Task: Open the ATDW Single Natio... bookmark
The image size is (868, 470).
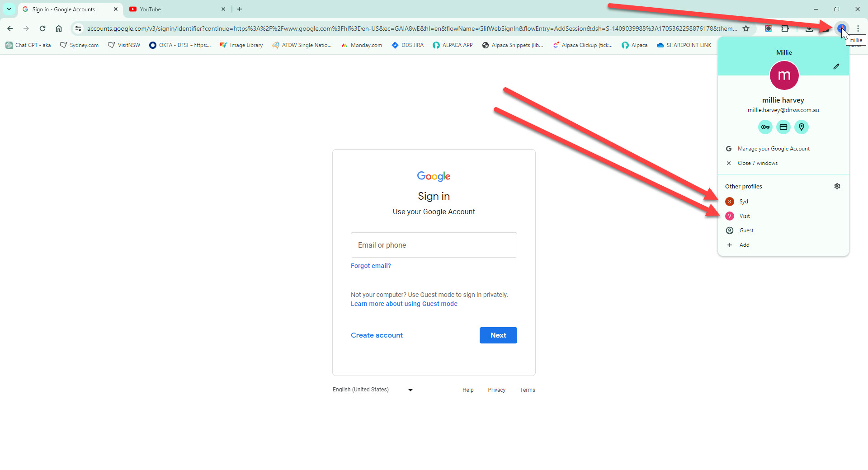Action: point(302,45)
